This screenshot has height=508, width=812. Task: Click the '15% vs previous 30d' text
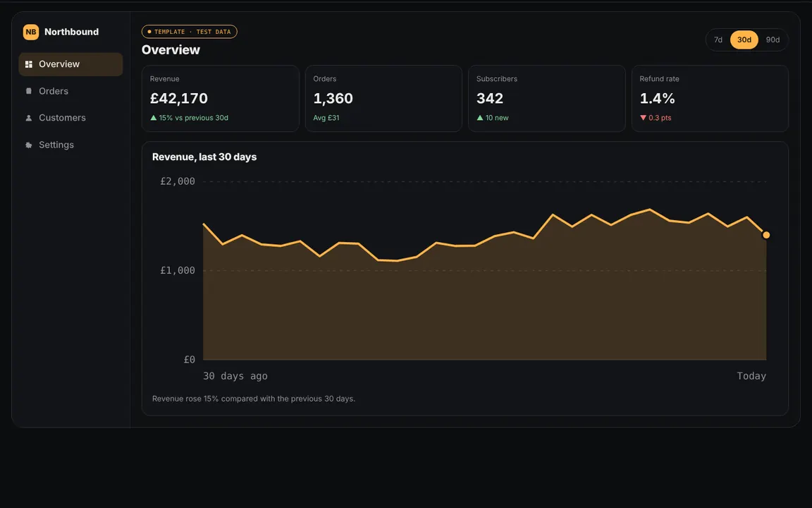[x=194, y=118]
